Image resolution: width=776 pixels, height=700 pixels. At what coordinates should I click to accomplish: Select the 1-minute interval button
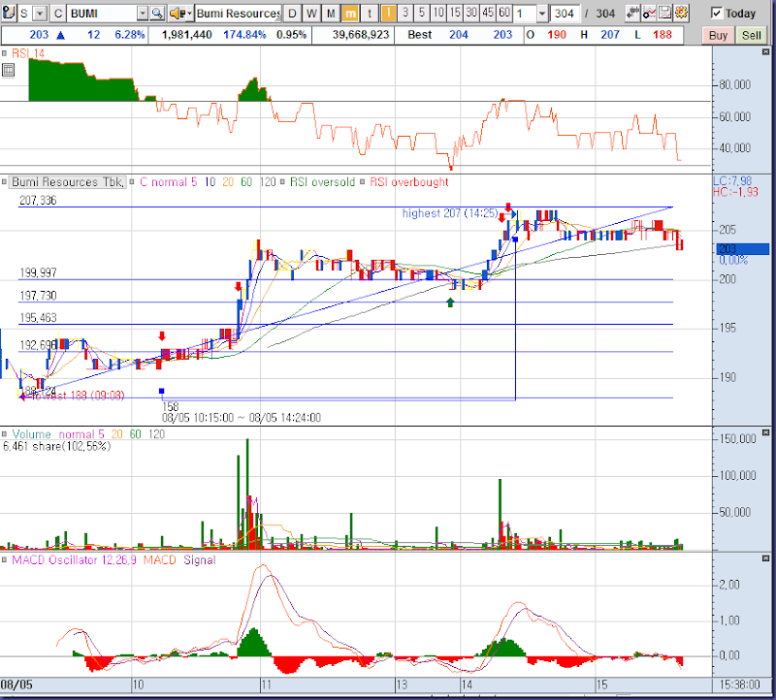(x=389, y=13)
